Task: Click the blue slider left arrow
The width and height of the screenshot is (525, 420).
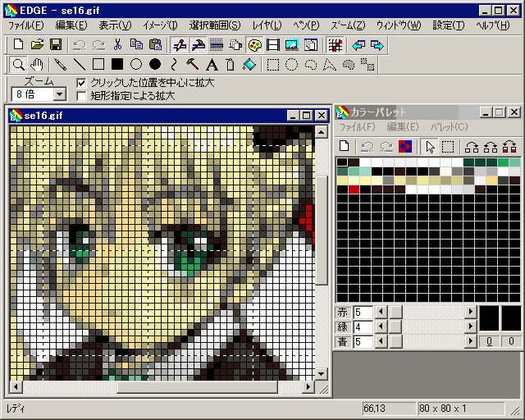Action: pos(381,341)
